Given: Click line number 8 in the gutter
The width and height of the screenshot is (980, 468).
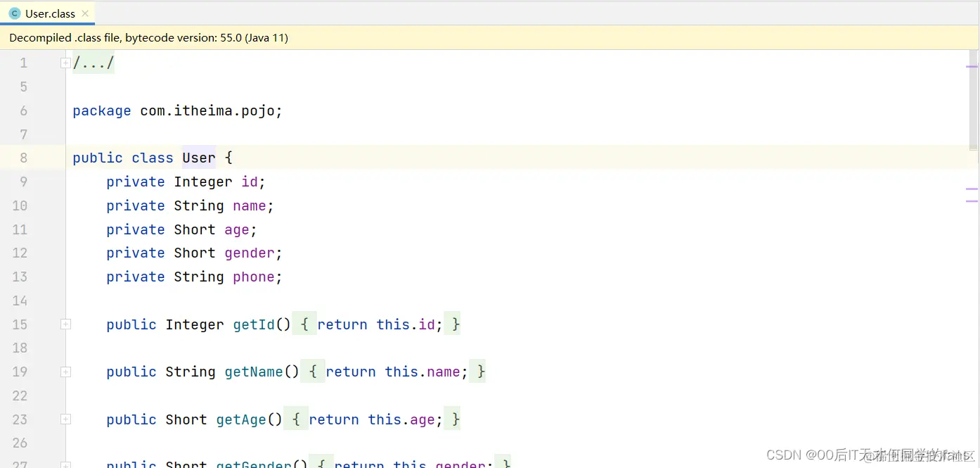Looking at the screenshot, I should coord(23,158).
